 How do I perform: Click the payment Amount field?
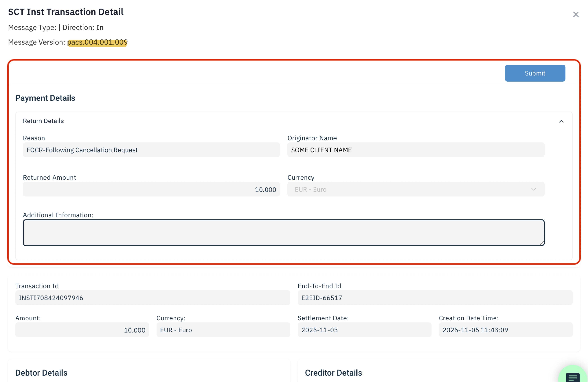click(82, 330)
